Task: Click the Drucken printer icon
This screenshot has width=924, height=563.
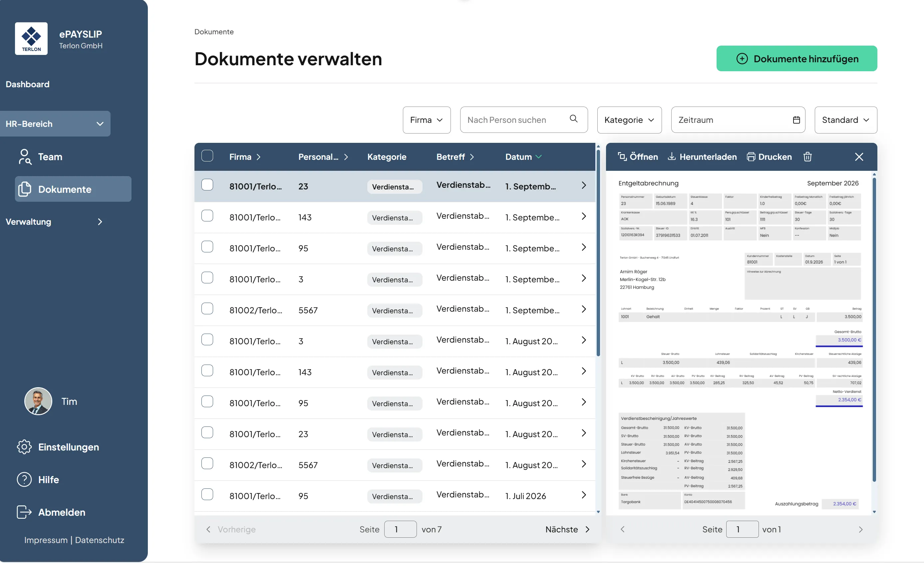Action: tap(751, 157)
